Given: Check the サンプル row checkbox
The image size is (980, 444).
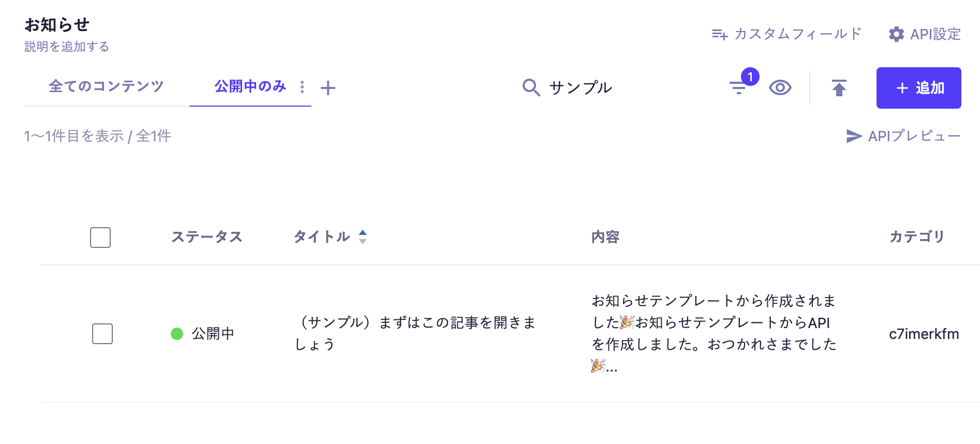Looking at the screenshot, I should coord(102,334).
